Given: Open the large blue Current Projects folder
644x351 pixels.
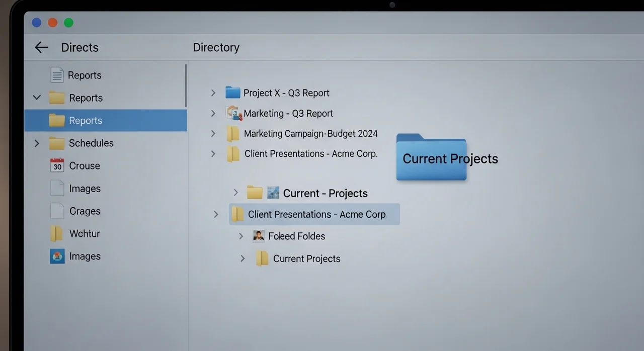Looking at the screenshot, I should click(431, 157).
